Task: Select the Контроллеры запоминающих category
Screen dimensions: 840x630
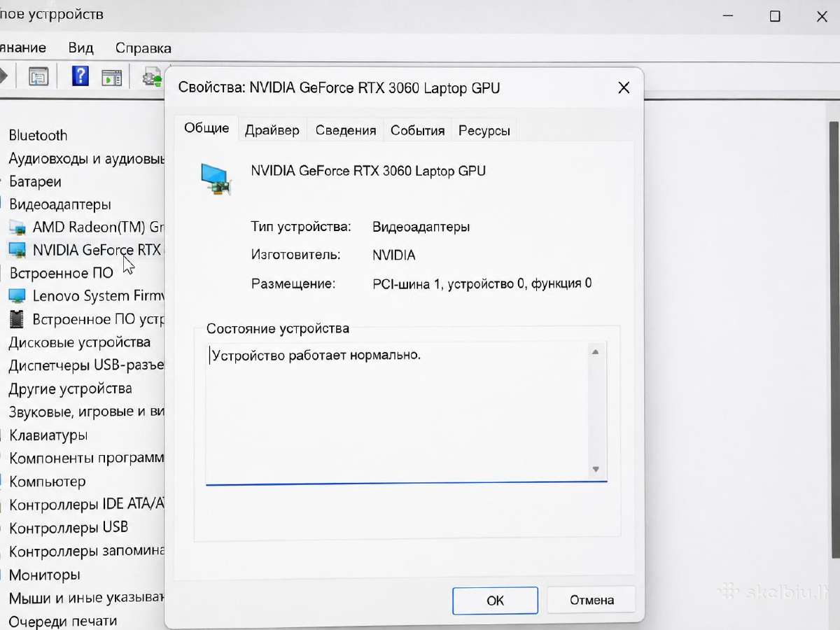Action: [87, 551]
